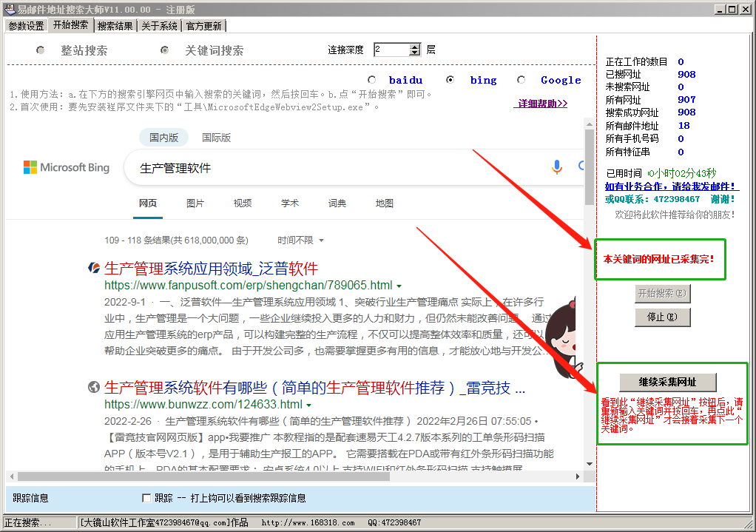The image size is (756, 532).
Task: Click the vertical scrollbar thumb of the browser
Action: [x=589, y=167]
